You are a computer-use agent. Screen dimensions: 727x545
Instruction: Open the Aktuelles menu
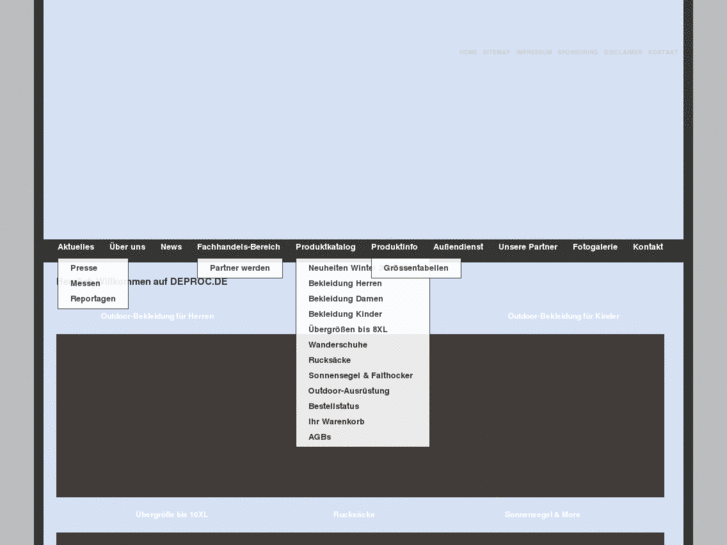(76, 247)
